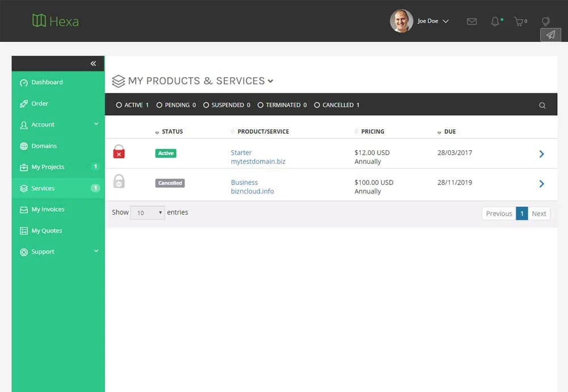Viewport: 568px width, 392px height.
Task: Expand the Support sidebar submenu
Action: pos(96,251)
